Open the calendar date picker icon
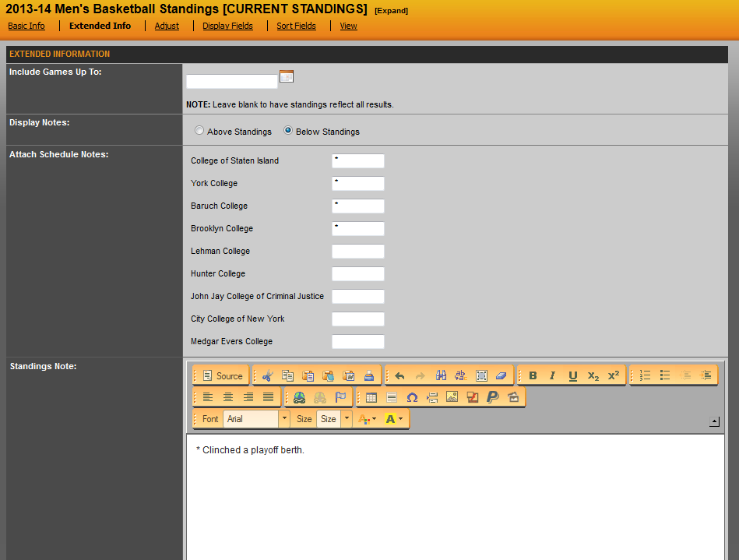 click(287, 76)
